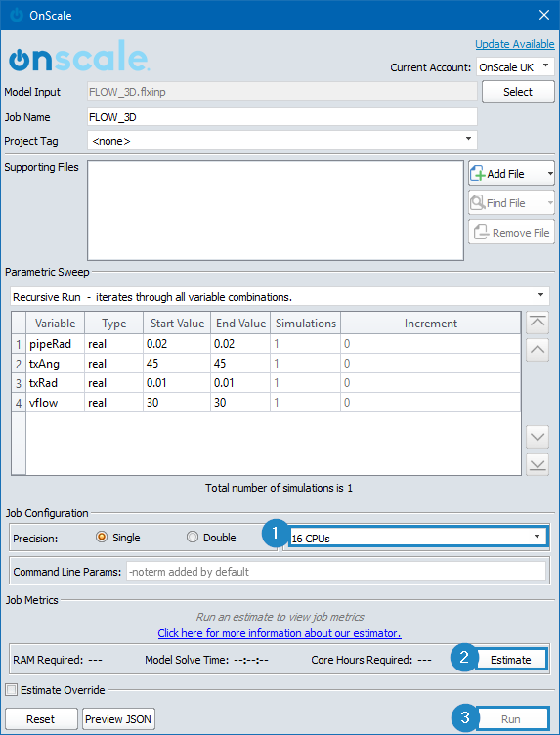This screenshot has height=735, width=560.
Task: Open the Recursive Run sweep mode dropdown
Action: [280, 297]
